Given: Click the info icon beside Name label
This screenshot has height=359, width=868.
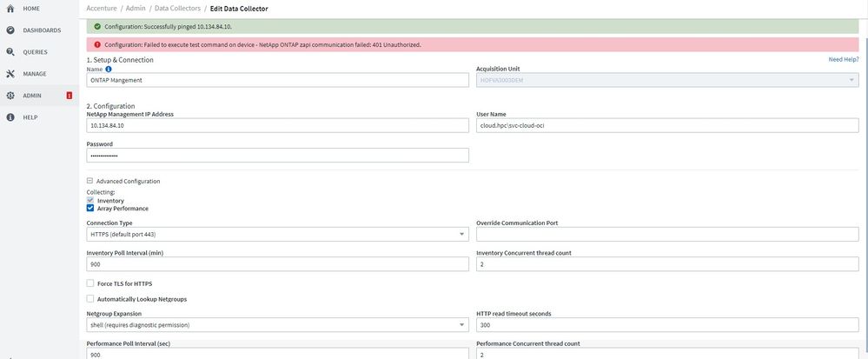Looking at the screenshot, I should (x=109, y=70).
